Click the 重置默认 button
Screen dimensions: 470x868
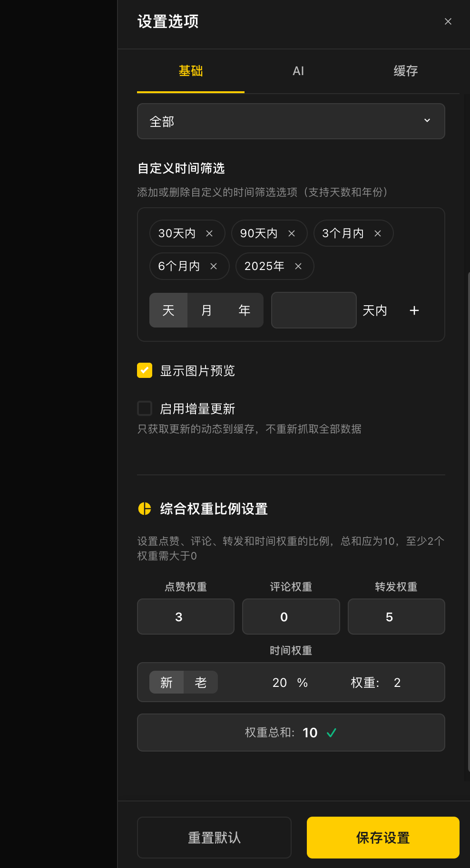(214, 838)
